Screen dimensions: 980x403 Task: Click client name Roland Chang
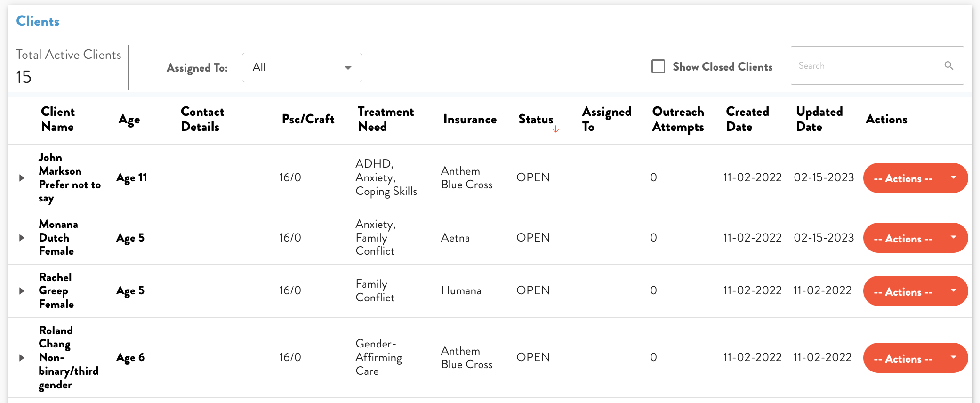56,337
